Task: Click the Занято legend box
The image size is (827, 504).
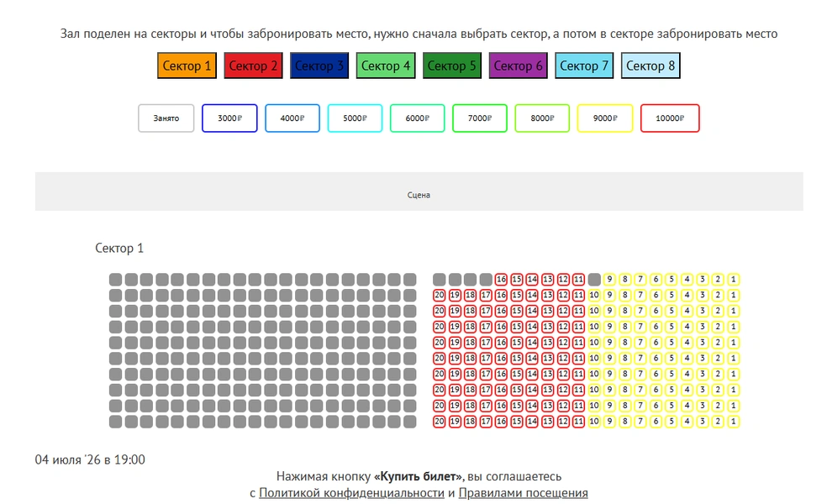Action: pos(166,118)
